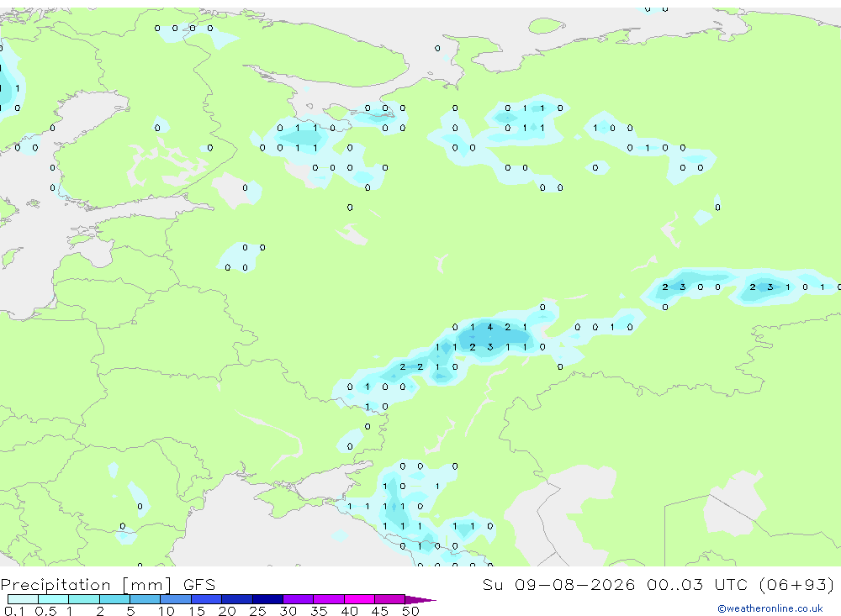841x616 pixels.
Task: Click the 20–25 mm dark blue swatch
Action: pos(236,599)
